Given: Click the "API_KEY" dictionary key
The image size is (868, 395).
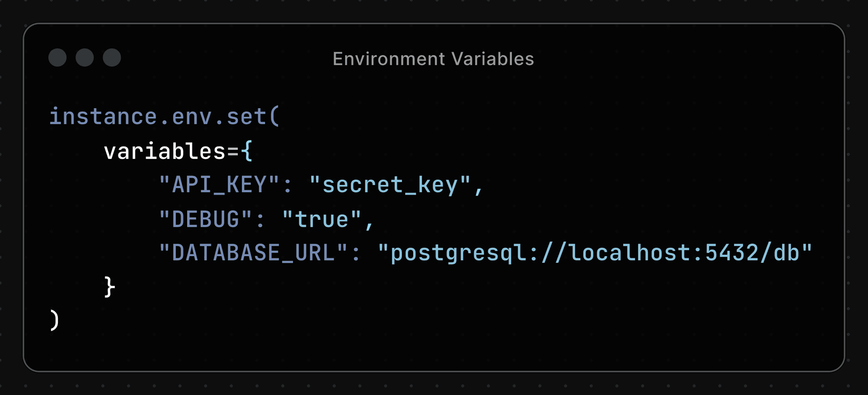Looking at the screenshot, I should pos(219,185).
